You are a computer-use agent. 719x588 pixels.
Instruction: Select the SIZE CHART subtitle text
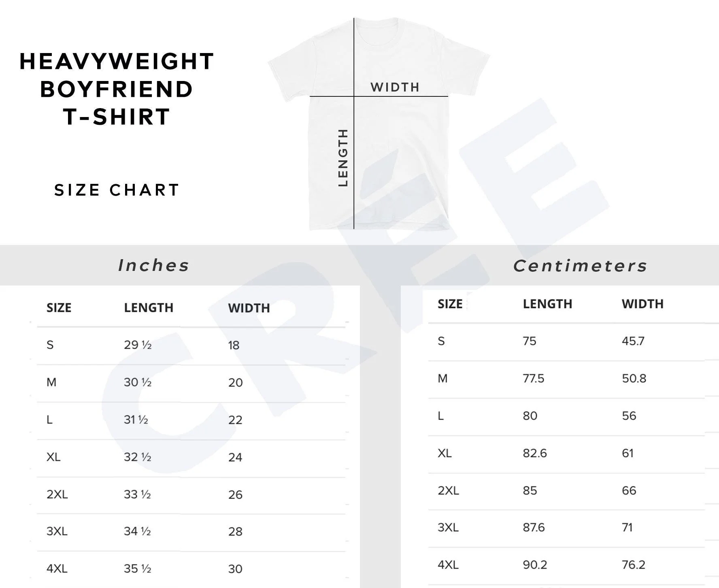tap(117, 190)
